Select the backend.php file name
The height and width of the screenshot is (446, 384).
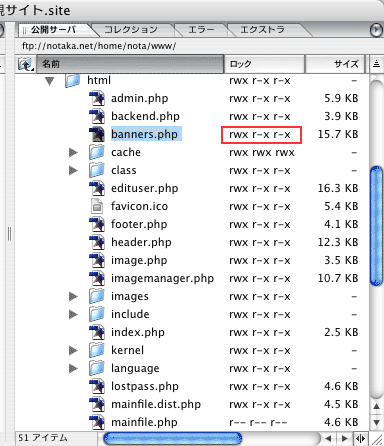(x=145, y=116)
